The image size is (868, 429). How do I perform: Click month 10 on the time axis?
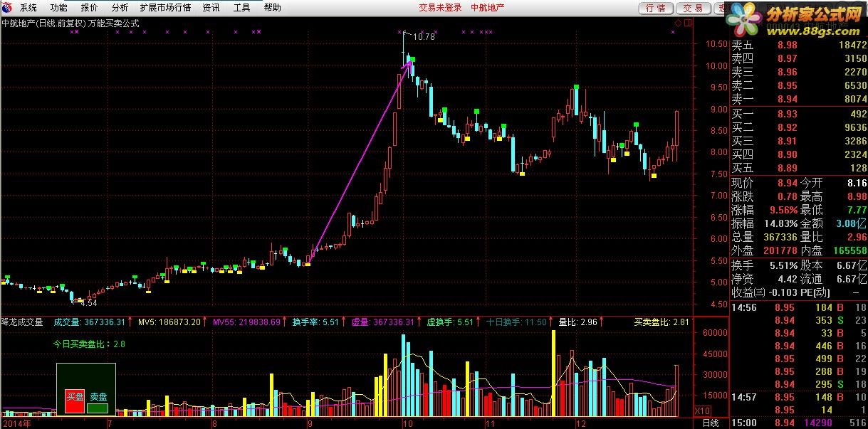(407, 423)
